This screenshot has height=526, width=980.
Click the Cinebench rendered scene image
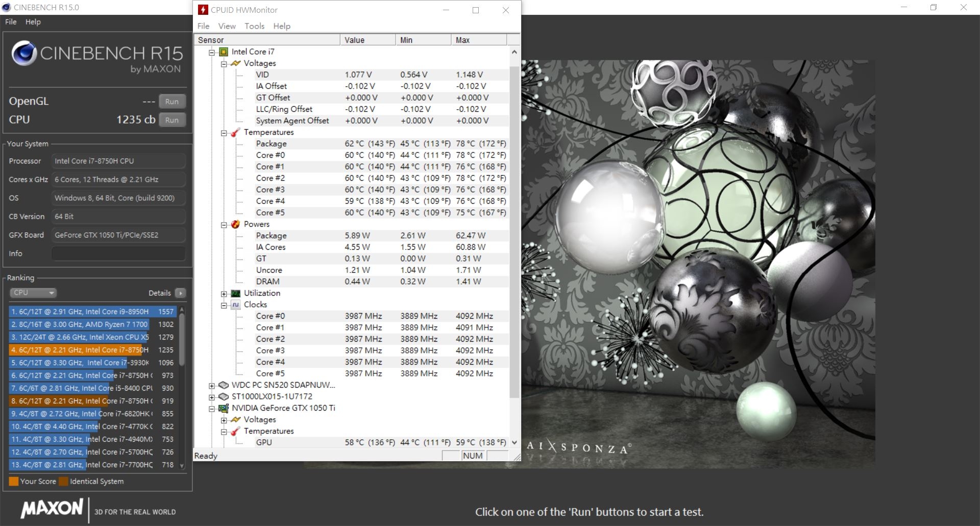point(698,264)
